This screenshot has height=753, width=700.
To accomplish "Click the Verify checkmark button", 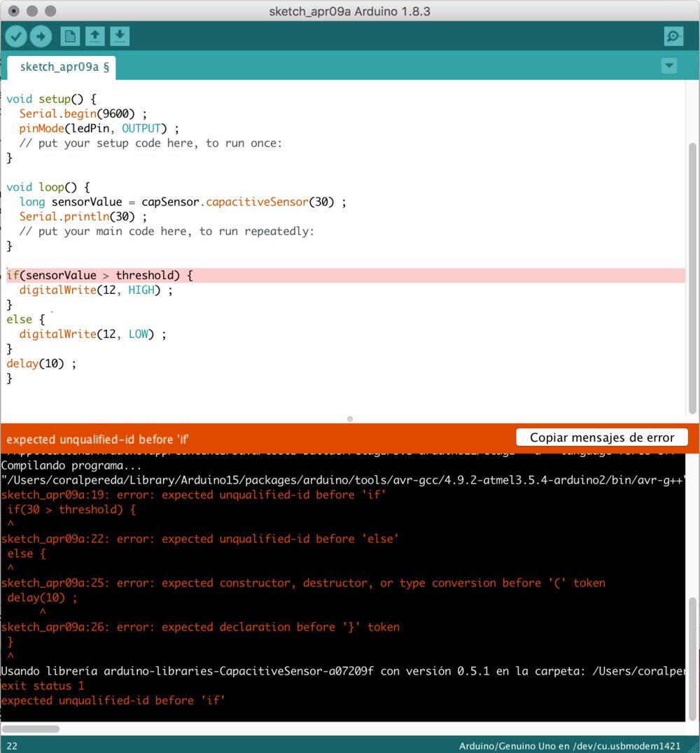I will pyautogui.click(x=16, y=36).
